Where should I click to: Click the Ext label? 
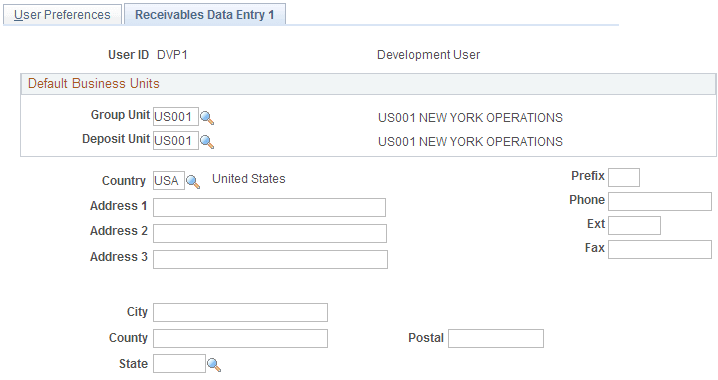coord(596,224)
